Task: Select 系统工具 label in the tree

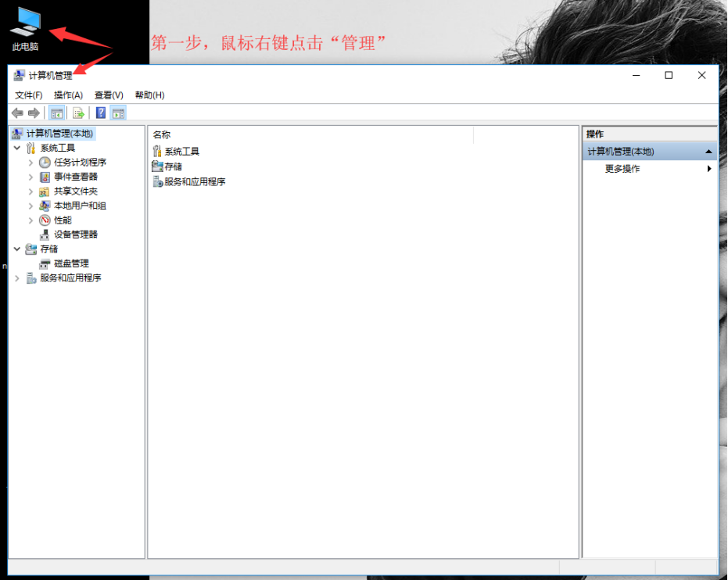Action: click(x=58, y=148)
